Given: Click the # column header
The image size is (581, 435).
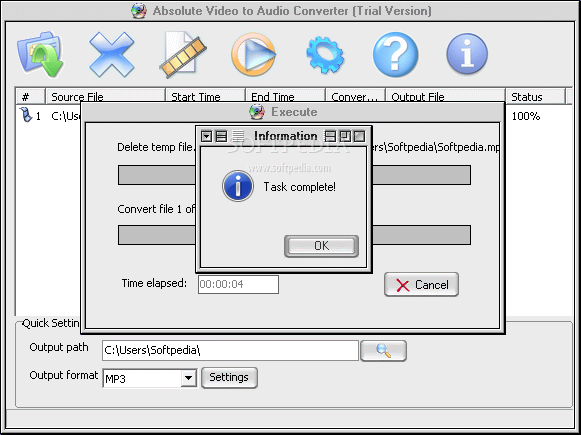Looking at the screenshot, I should point(30,97).
